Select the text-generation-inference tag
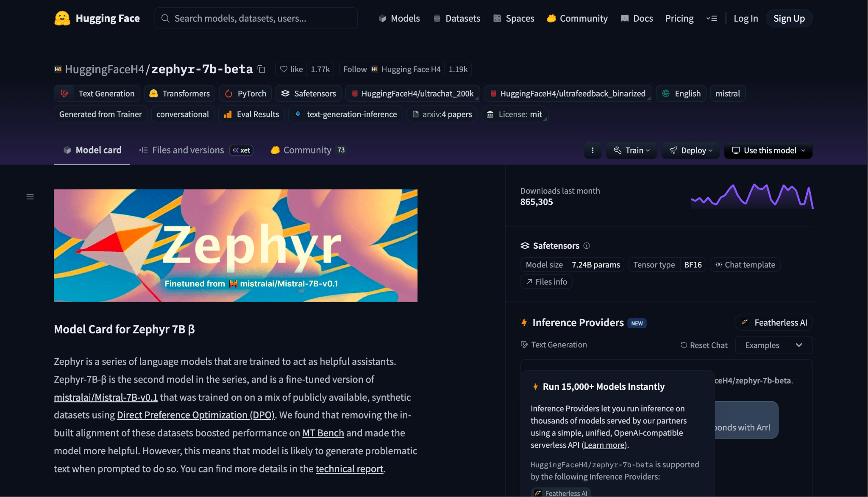 pyautogui.click(x=345, y=114)
